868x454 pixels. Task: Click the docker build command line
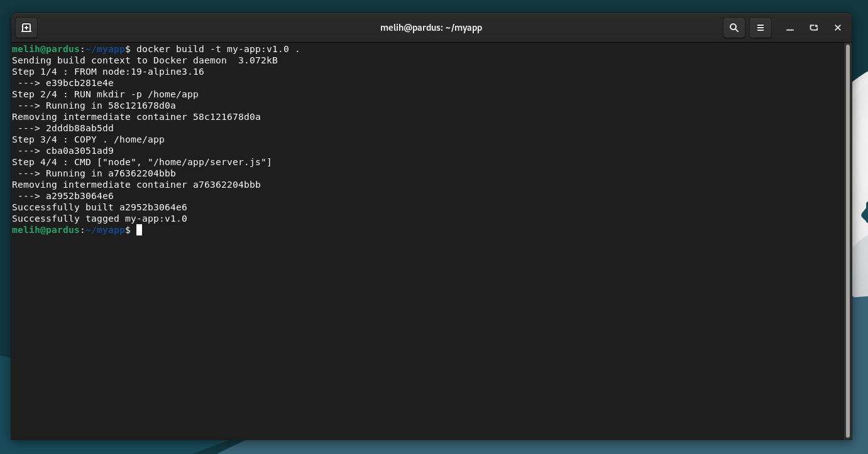click(156, 49)
